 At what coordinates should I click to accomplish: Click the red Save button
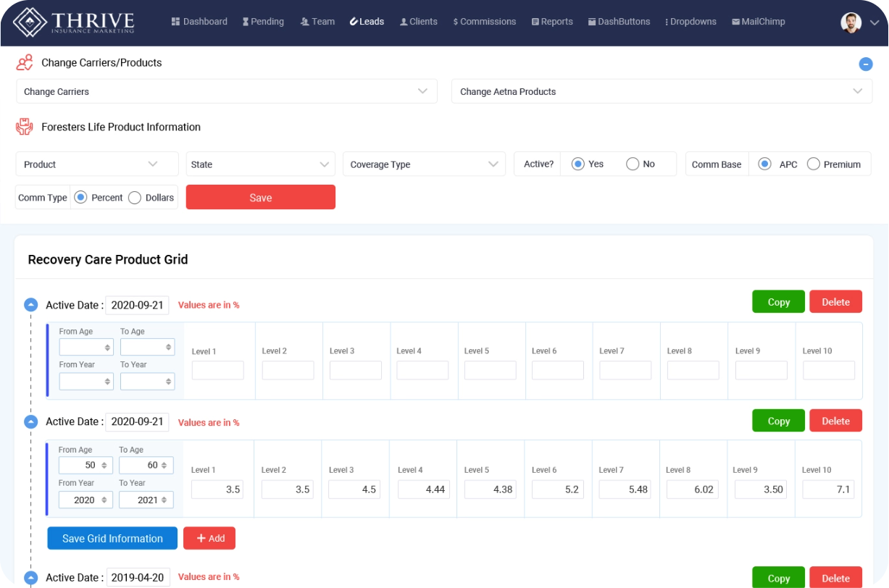[261, 197]
